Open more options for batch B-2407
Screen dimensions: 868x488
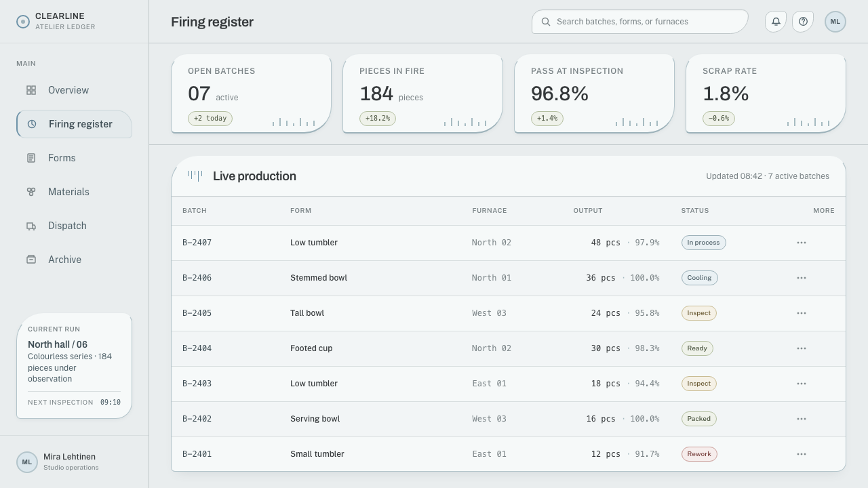(x=802, y=243)
